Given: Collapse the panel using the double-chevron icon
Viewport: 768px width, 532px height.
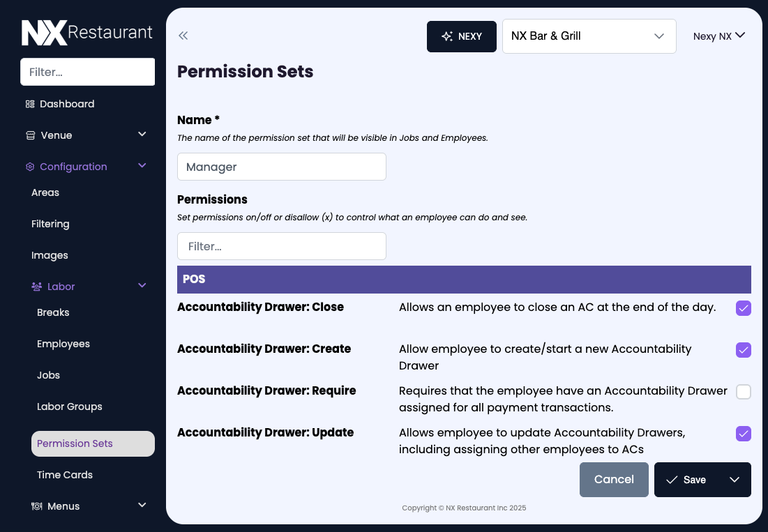Looking at the screenshot, I should tap(183, 35).
